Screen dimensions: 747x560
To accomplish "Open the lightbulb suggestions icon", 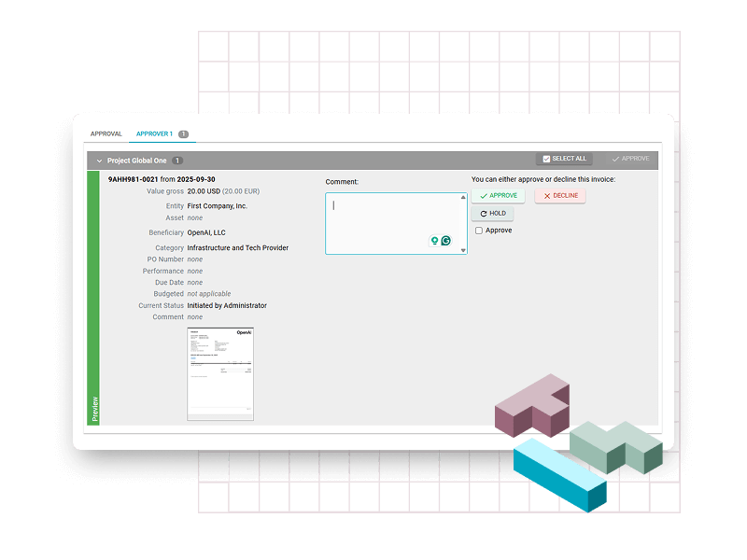I will 433,240.
